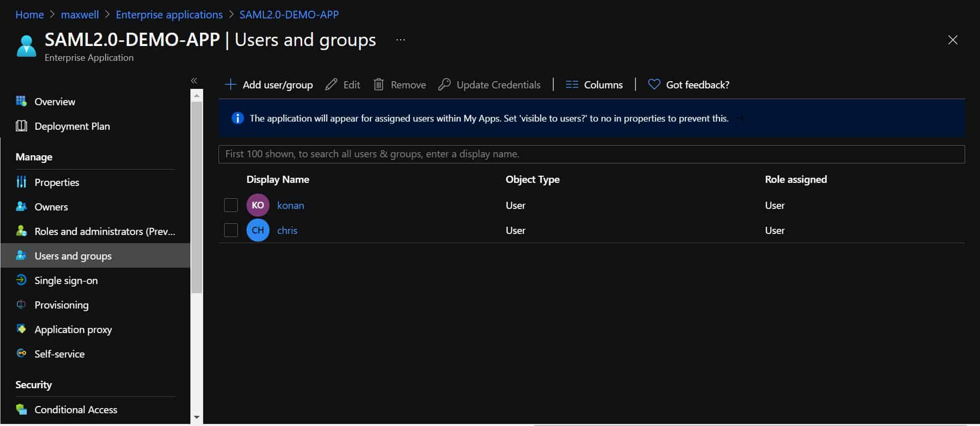Viewport: 980px width, 426px height.
Task: Click the Self-service icon
Action: (21, 353)
